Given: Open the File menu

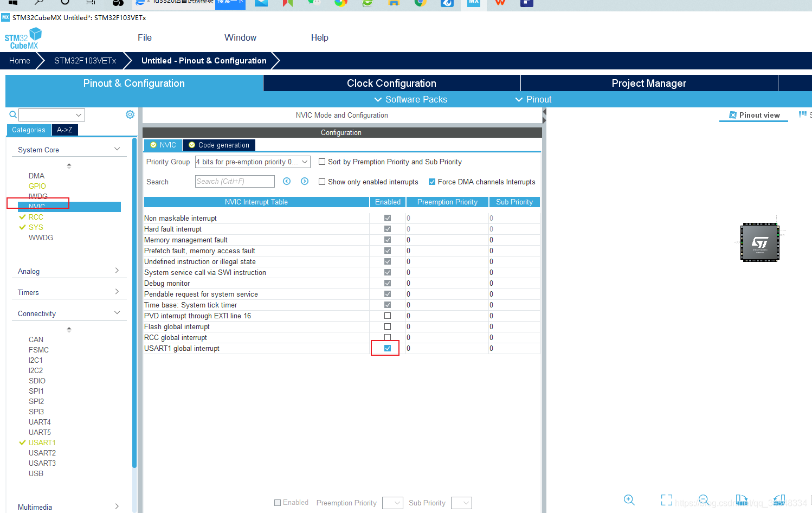Looking at the screenshot, I should pos(145,37).
